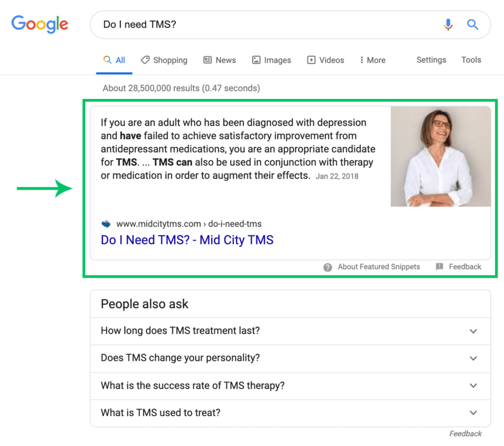This screenshot has height=446, width=504.
Task: Click the midcitytms.com site favicon
Action: (106, 224)
